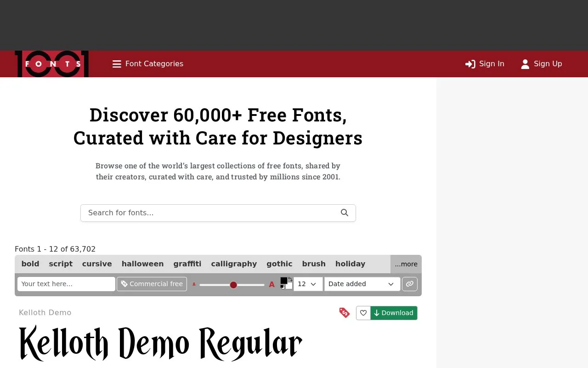Click the small A decrease size icon
The width and height of the screenshot is (588, 368).
(194, 284)
